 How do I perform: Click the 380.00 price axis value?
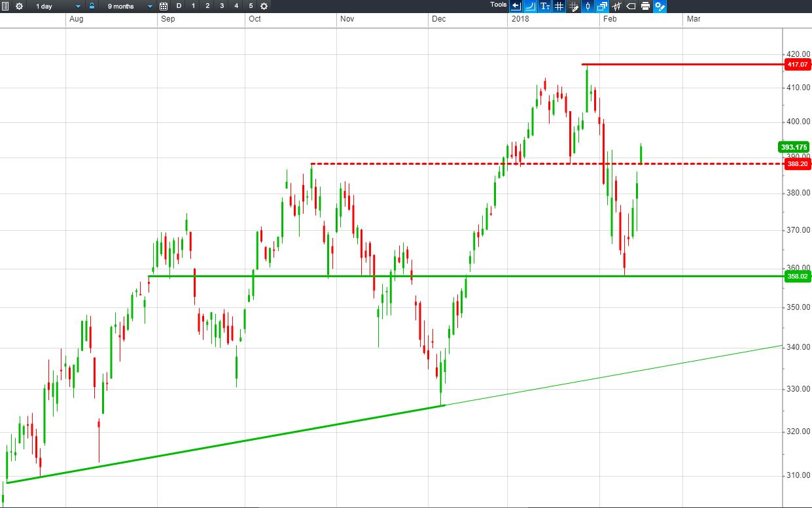799,193
